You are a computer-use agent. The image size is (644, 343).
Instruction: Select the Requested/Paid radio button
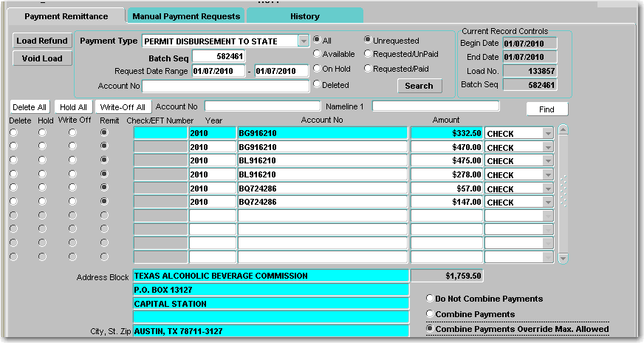[x=368, y=68]
